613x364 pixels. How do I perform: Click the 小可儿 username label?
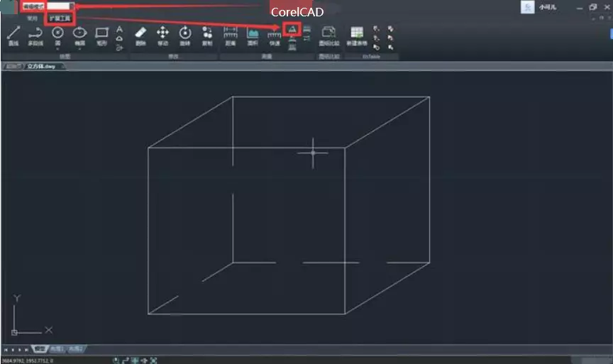click(547, 7)
